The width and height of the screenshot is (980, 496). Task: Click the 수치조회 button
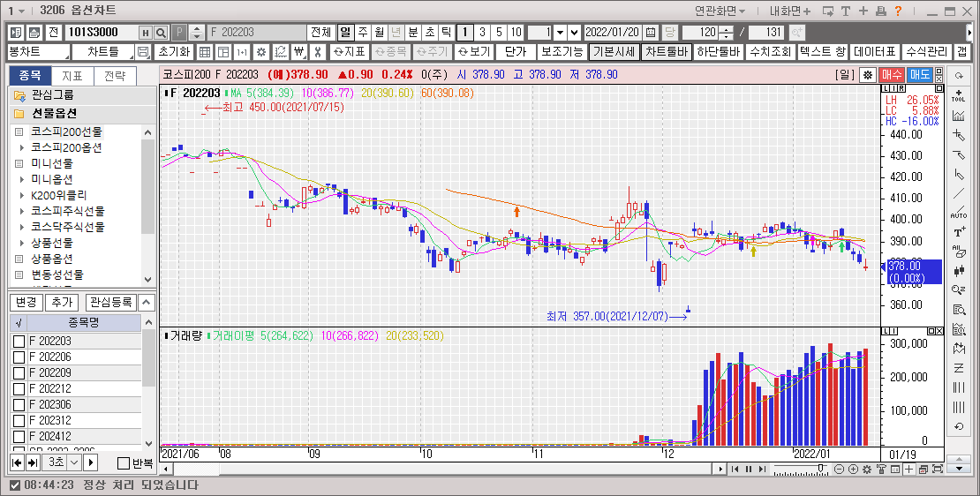point(770,52)
